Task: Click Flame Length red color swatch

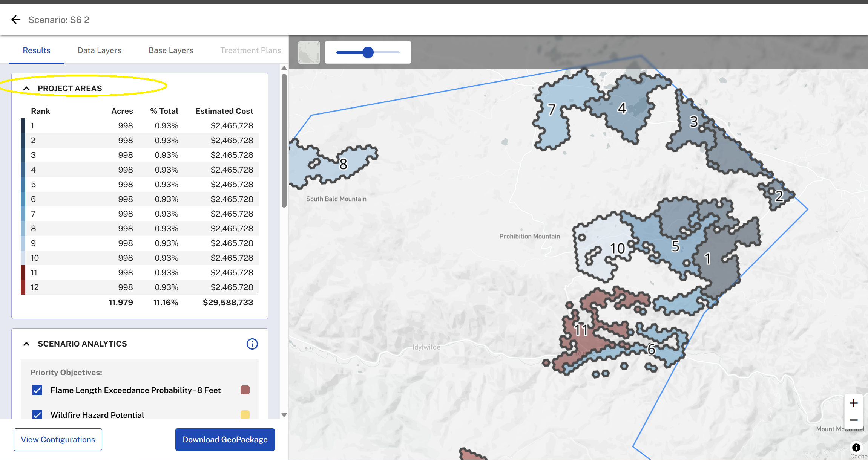Action: [x=245, y=390]
